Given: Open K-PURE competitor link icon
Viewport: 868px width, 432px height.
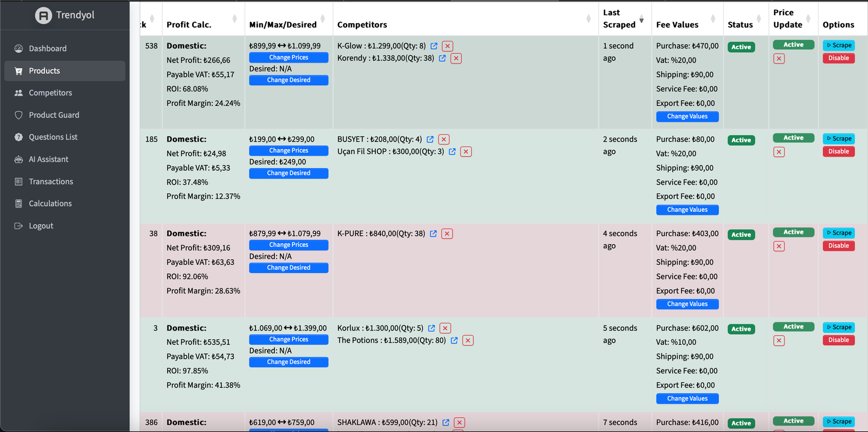Looking at the screenshot, I should click(x=433, y=234).
